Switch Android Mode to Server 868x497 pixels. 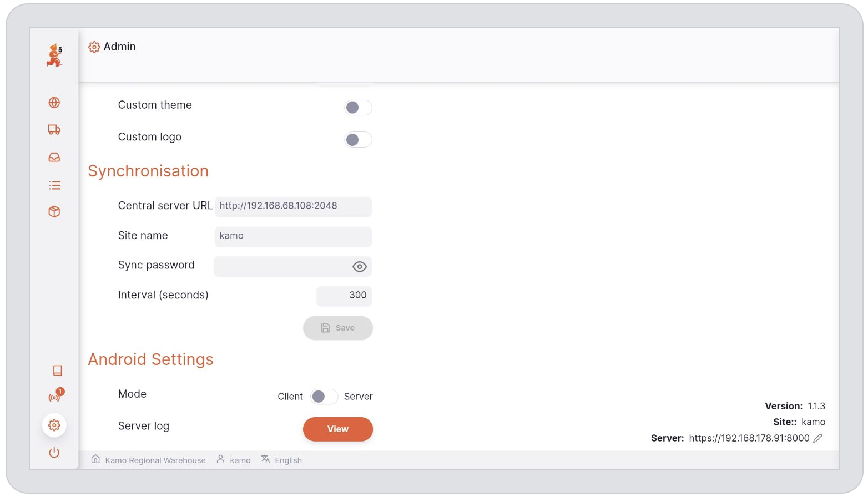click(324, 397)
